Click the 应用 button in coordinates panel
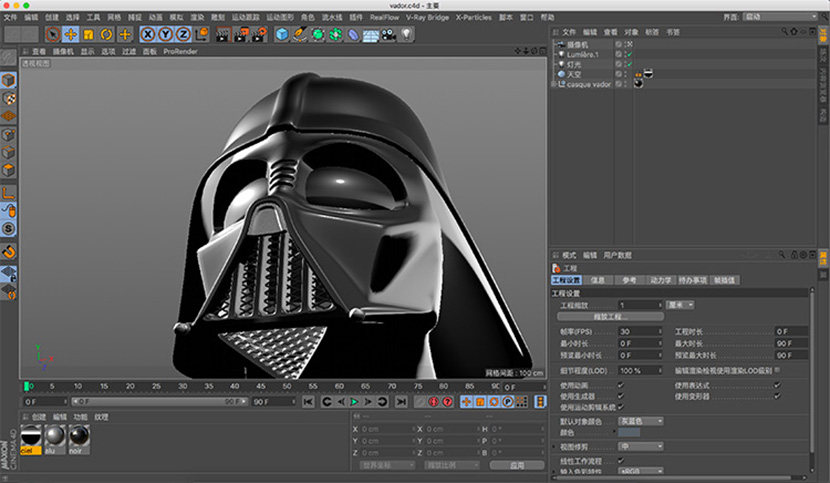 (516, 465)
